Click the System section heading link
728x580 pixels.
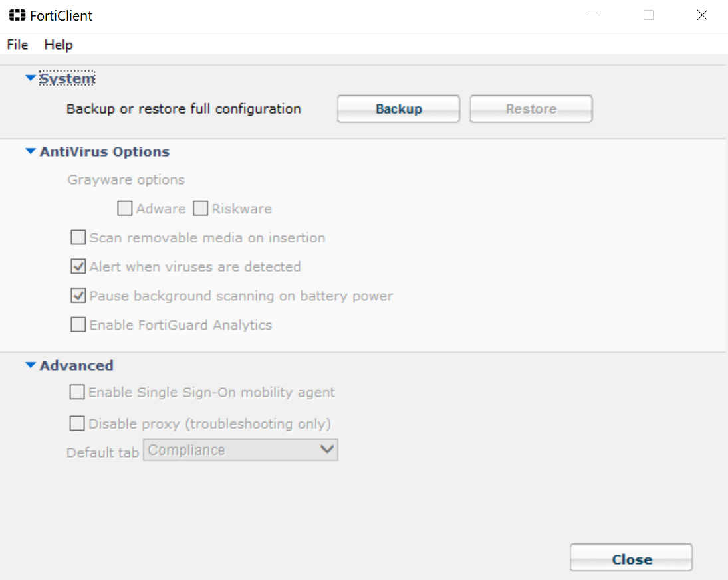point(67,78)
